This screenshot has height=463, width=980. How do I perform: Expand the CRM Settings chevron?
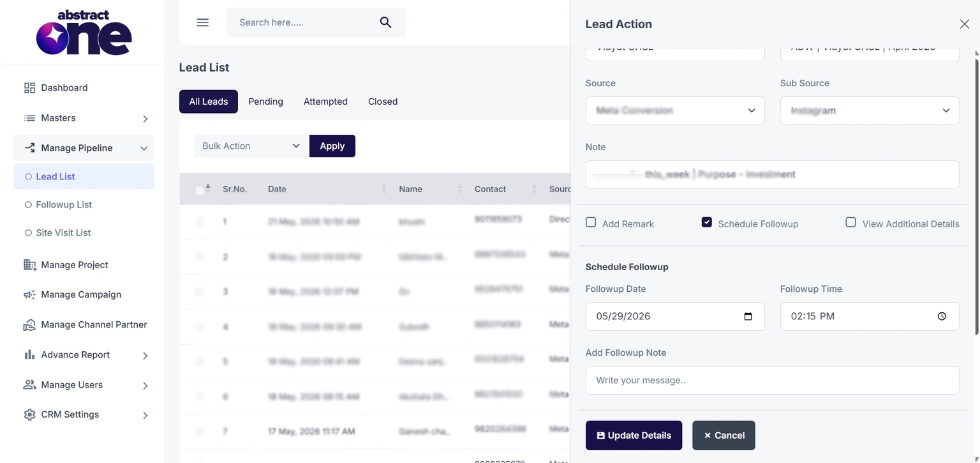pyautogui.click(x=145, y=415)
